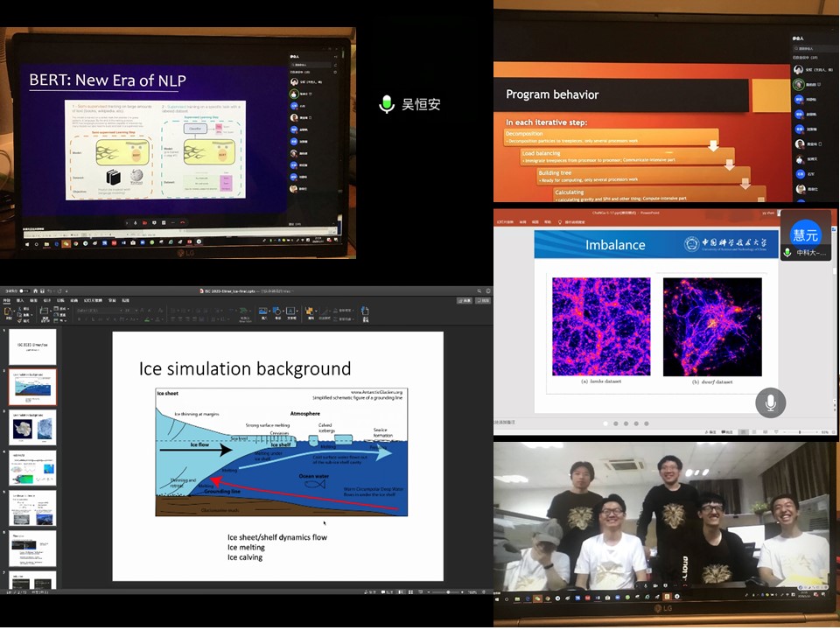Select slide 1 thumbnail titled ISC 2020
840x630 pixels.
pyautogui.click(x=32, y=347)
